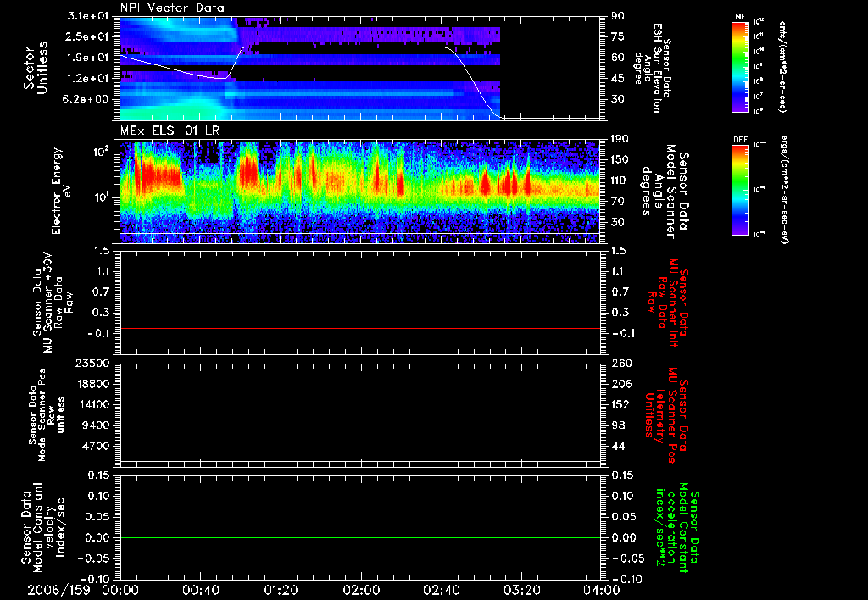Click the "02:00" time axis tick label

click(x=361, y=590)
